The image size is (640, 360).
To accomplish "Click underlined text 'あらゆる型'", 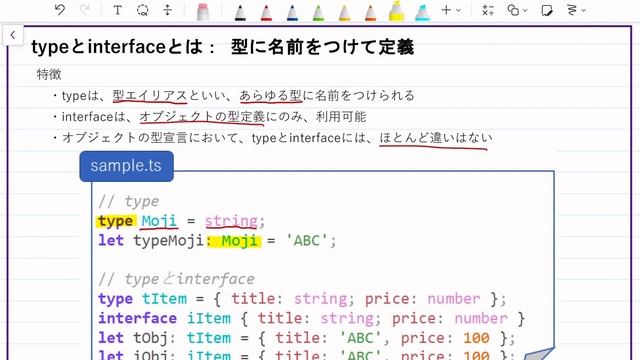I will pos(271,96).
